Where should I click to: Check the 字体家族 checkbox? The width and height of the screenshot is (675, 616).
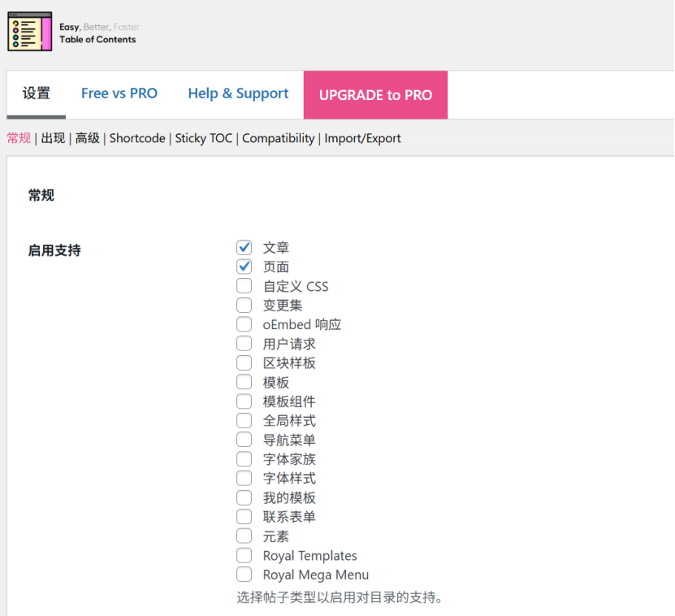(244, 459)
